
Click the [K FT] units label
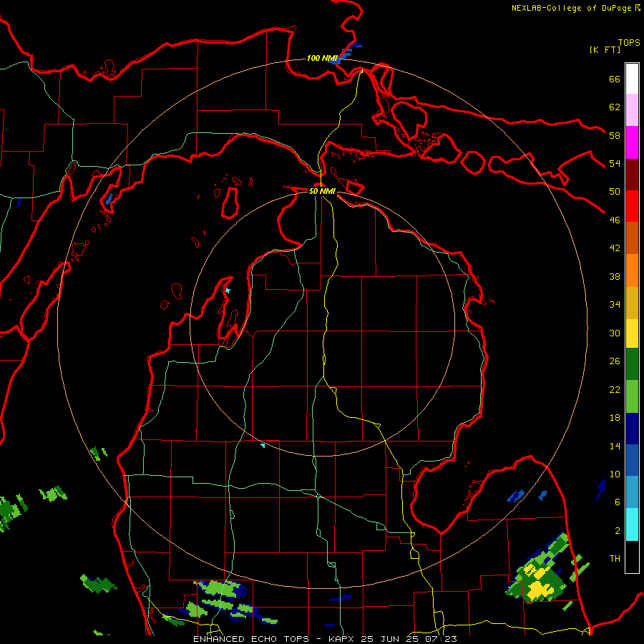605,49
